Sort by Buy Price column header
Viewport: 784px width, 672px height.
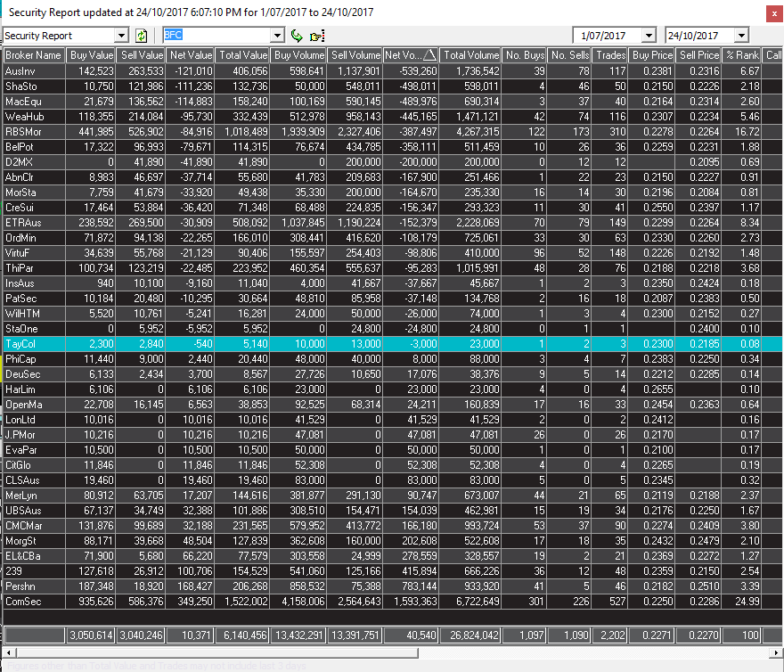[651, 55]
